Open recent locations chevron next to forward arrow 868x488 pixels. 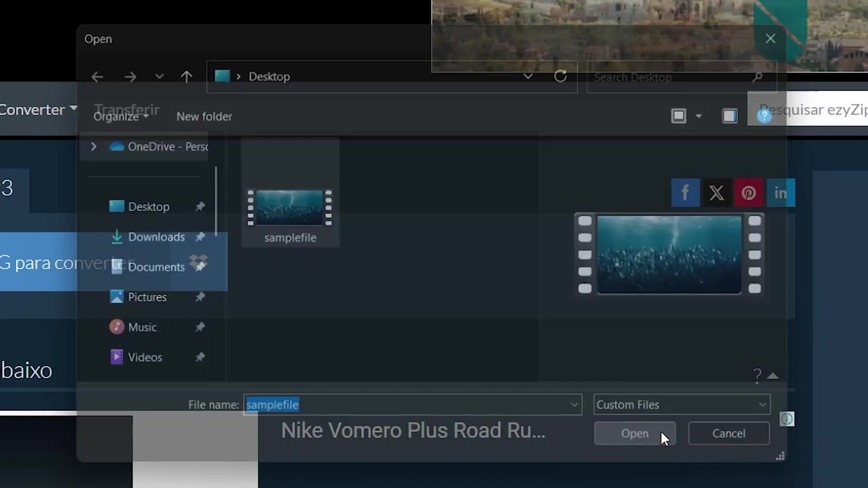point(159,76)
